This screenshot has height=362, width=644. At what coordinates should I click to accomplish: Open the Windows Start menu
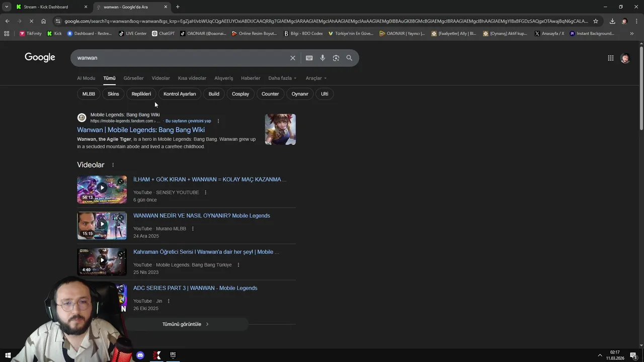8,355
